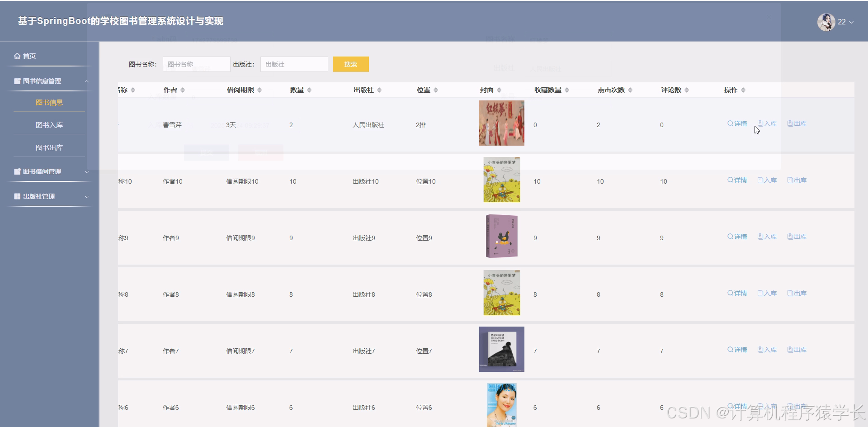This screenshot has width=868, height=427.
Task: Toggle sorting on the 数量 column
Action: point(309,90)
